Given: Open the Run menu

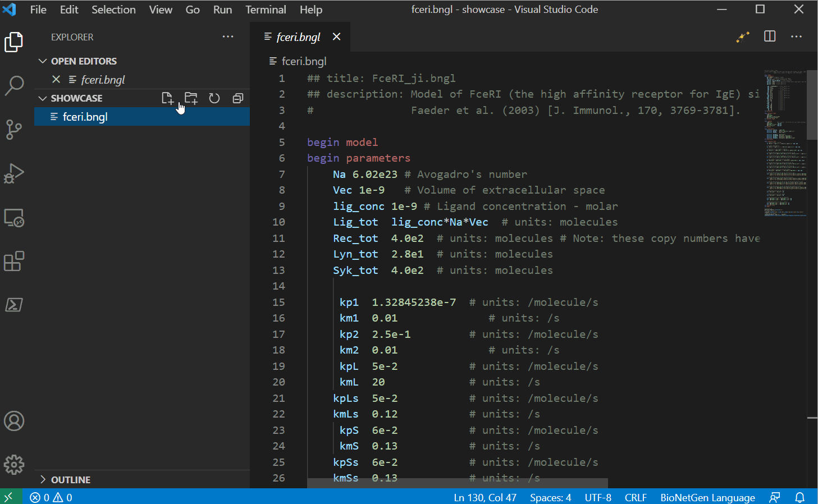Looking at the screenshot, I should point(222,10).
